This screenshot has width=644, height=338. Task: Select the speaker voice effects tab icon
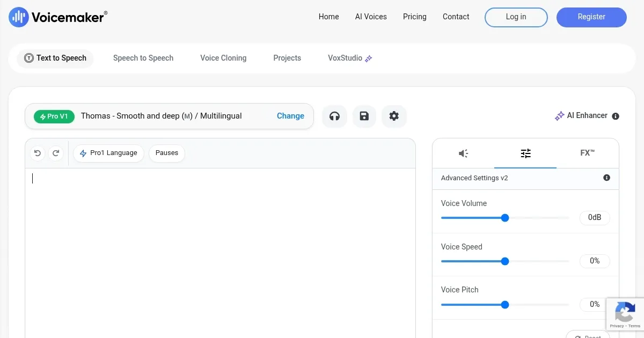tap(464, 153)
